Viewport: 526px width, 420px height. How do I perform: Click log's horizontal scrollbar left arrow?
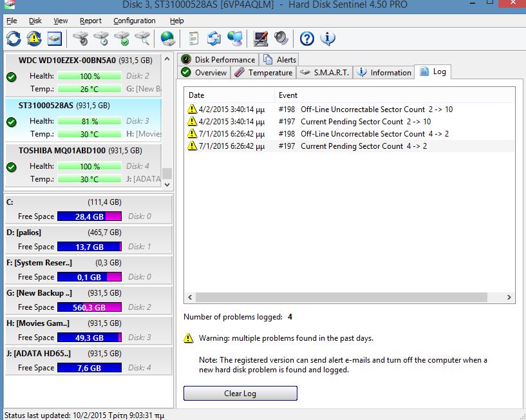(190, 297)
